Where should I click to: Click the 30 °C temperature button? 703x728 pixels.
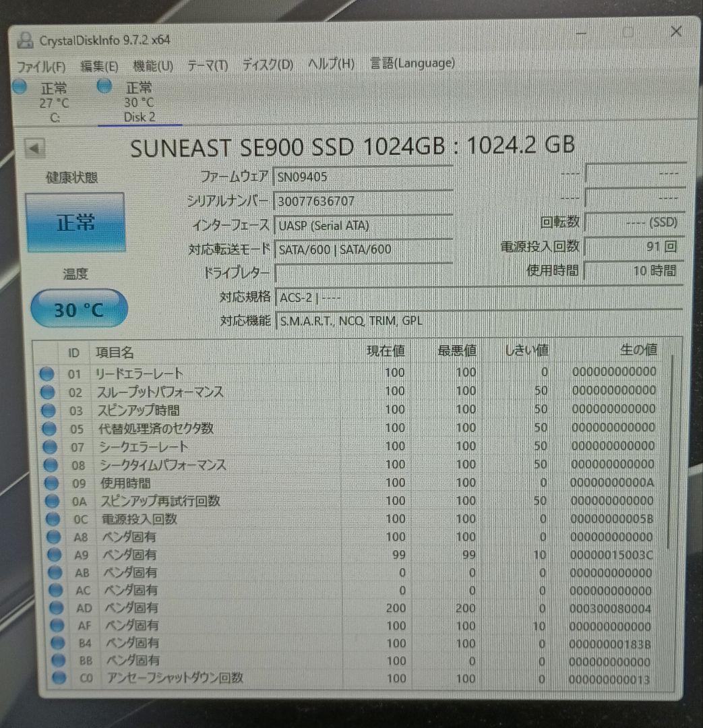pos(79,309)
